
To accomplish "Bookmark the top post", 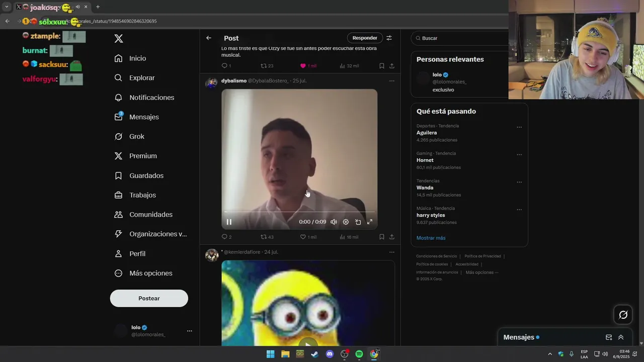I will [382, 66].
